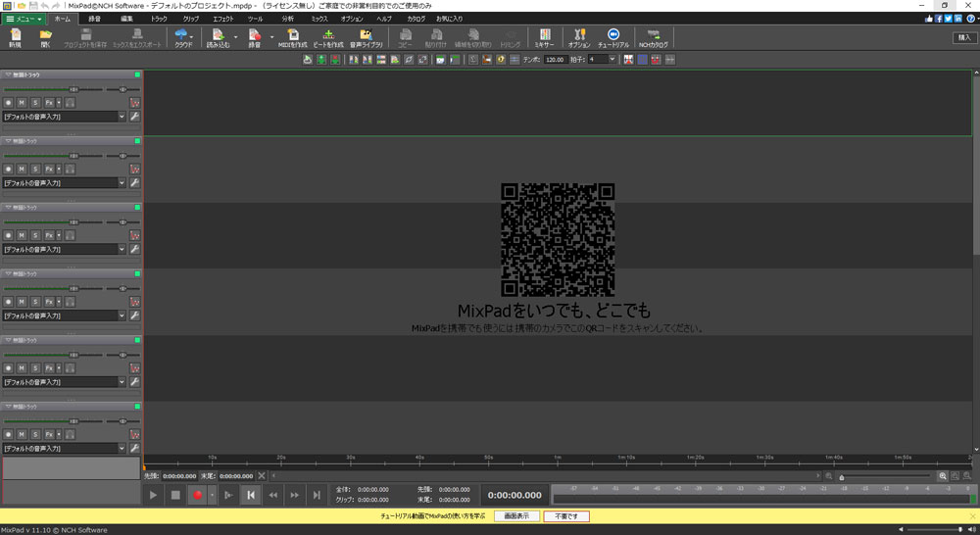Open the チュートリアル icon
Image resolution: width=980 pixels, height=535 pixels.
(x=613, y=37)
